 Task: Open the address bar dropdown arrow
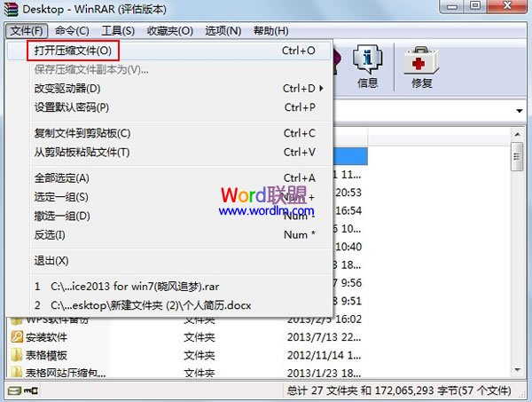click(519, 111)
